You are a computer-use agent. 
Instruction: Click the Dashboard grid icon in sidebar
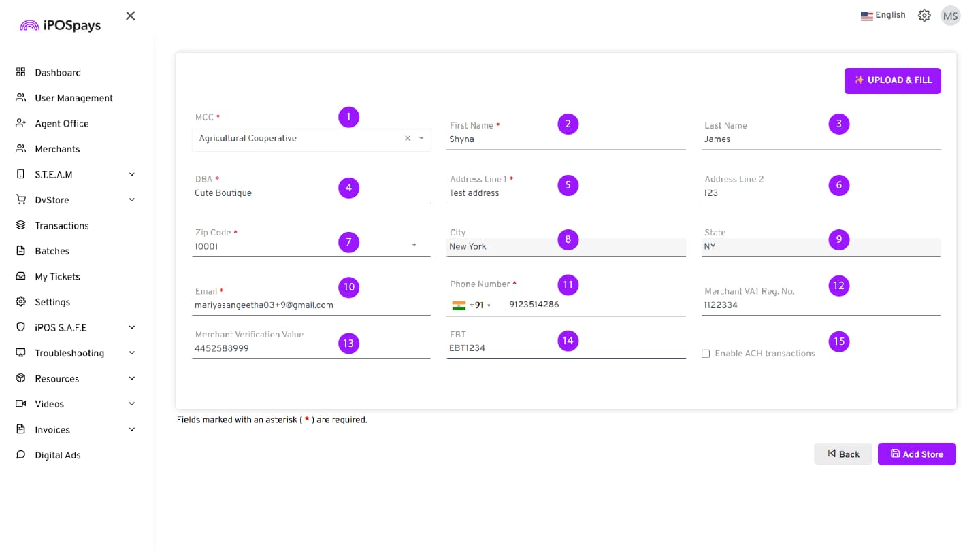click(x=20, y=72)
